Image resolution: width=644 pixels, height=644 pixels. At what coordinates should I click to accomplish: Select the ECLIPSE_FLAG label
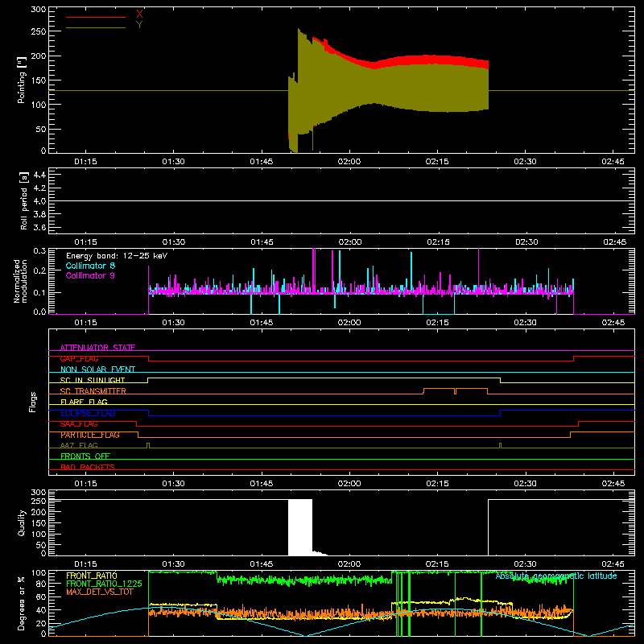[x=88, y=413]
